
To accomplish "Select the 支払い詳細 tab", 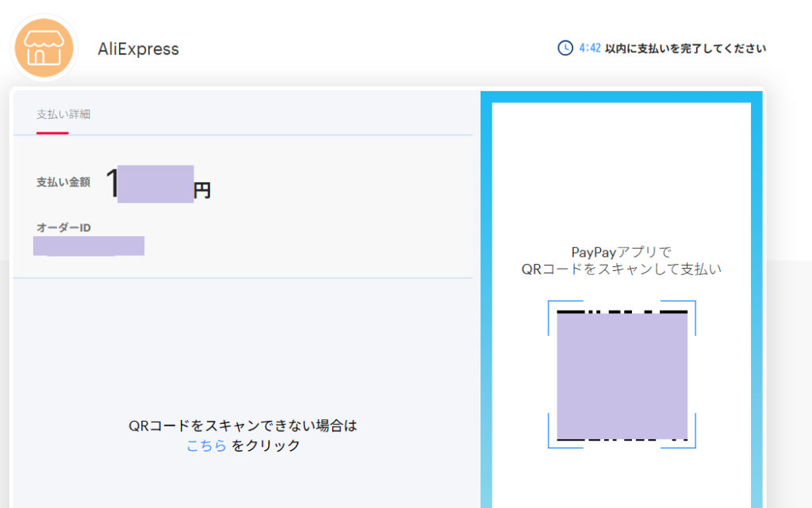I will point(63,114).
